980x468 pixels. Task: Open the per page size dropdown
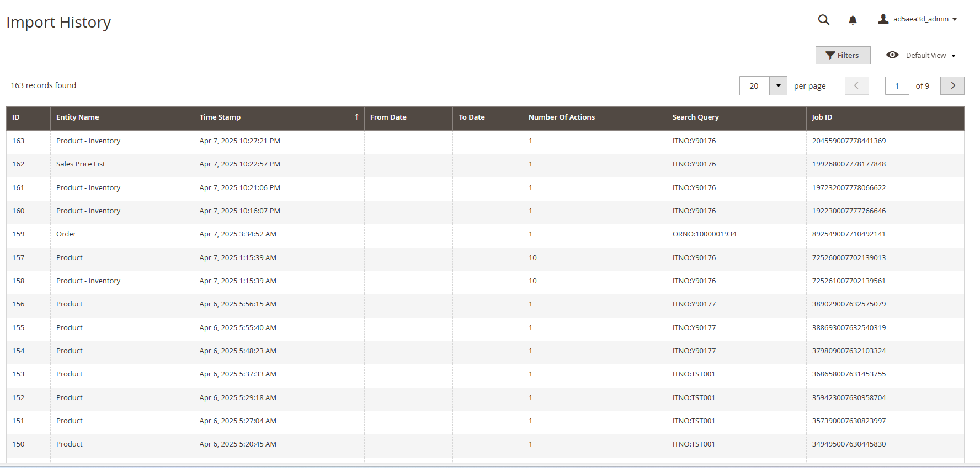coord(778,86)
